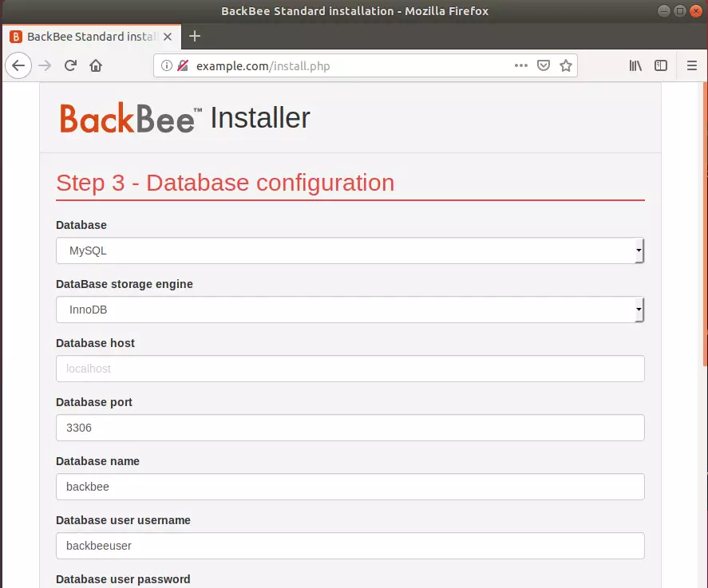Image resolution: width=708 pixels, height=588 pixels.
Task: Click the Step 3 - Database configuration heading
Action: click(225, 183)
